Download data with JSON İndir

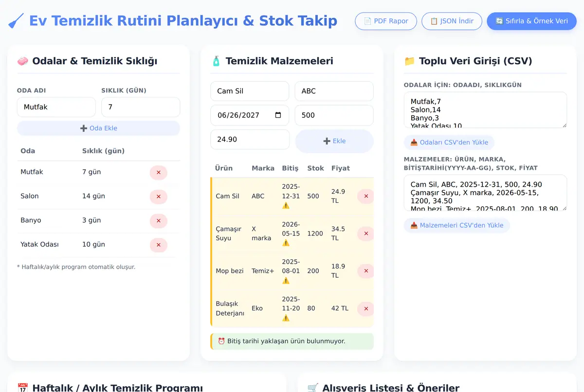[x=452, y=21]
